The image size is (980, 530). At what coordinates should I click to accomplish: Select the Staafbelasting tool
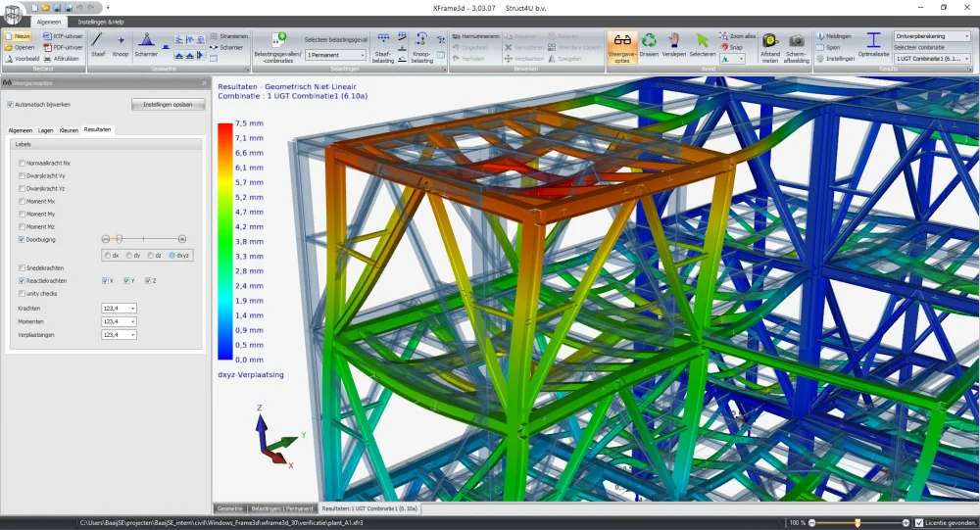pos(383,48)
